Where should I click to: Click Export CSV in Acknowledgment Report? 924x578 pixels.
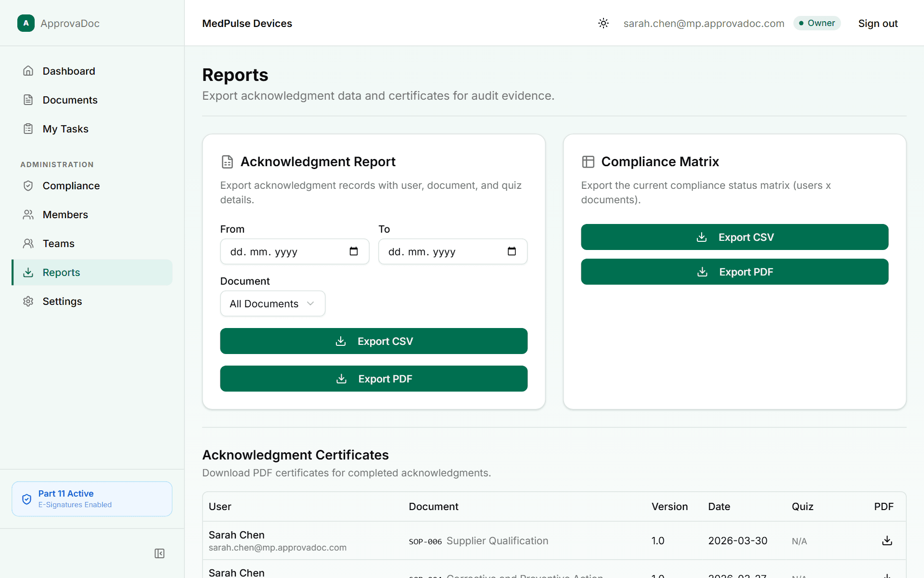point(373,341)
